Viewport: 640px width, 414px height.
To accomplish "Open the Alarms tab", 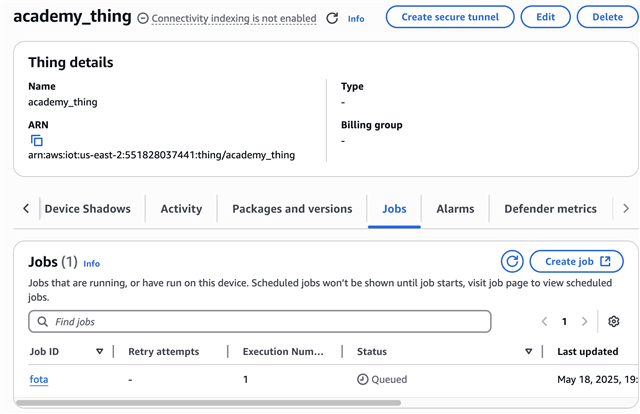I will 455,209.
